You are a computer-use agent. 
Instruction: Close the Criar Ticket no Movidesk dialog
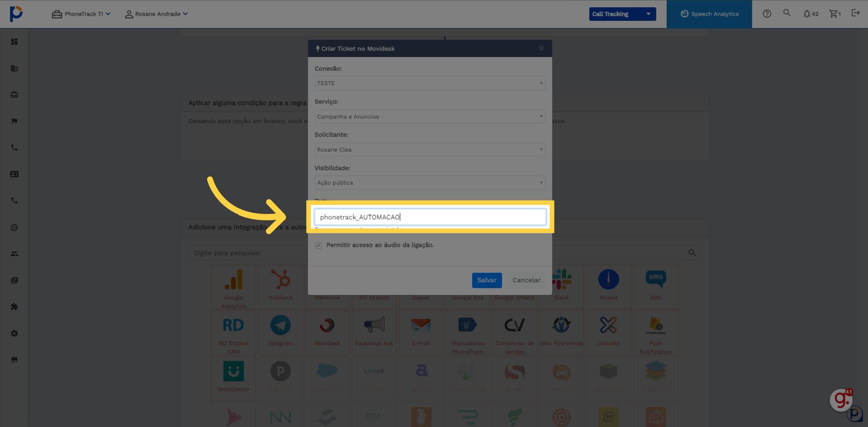[541, 48]
